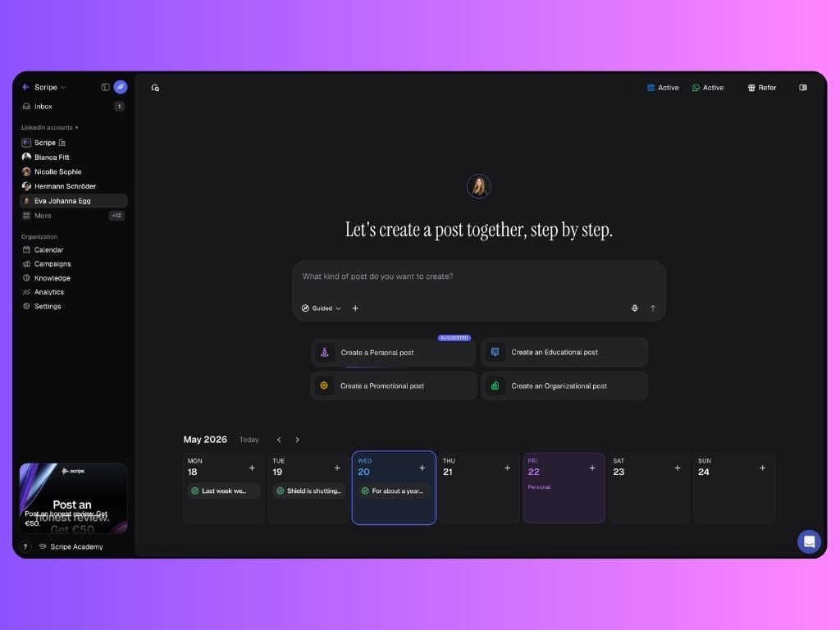Open the Guided mode dropdown
This screenshot has height=630, width=840.
click(321, 308)
